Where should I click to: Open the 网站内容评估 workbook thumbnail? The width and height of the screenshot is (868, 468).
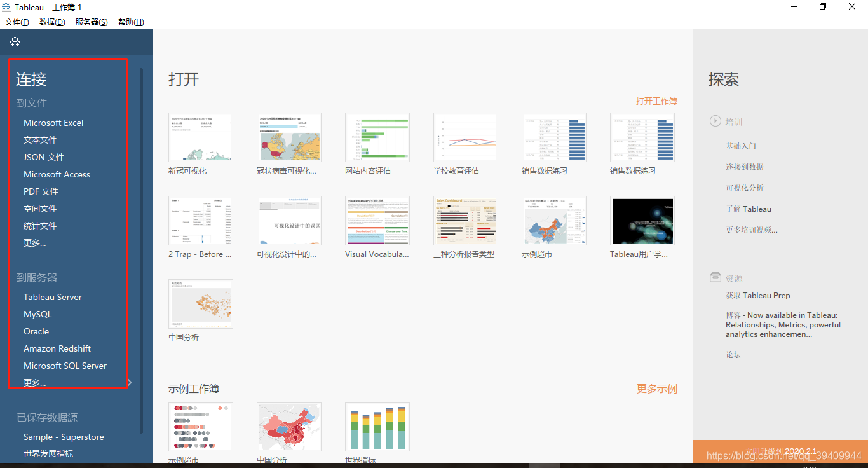point(377,137)
